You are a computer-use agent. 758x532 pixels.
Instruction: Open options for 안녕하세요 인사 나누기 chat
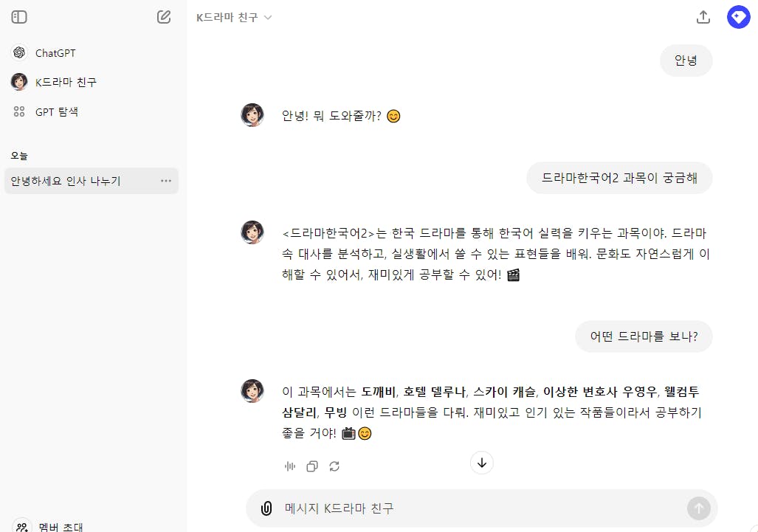[166, 181]
